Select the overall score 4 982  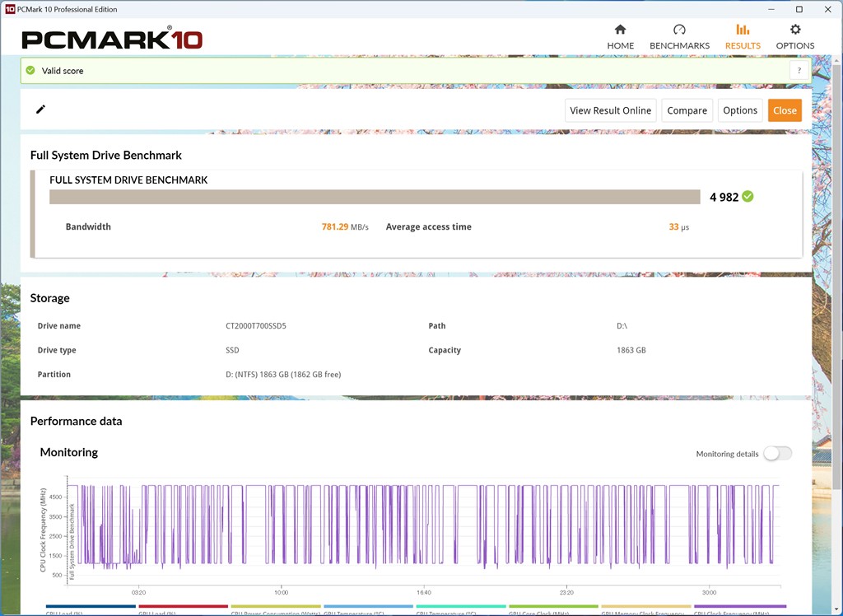724,197
